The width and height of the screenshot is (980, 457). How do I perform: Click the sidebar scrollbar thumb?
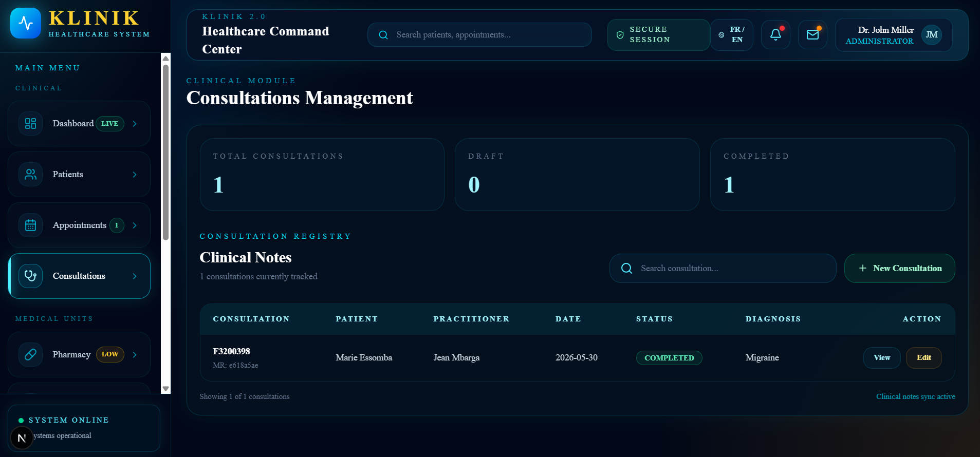[x=165, y=153]
